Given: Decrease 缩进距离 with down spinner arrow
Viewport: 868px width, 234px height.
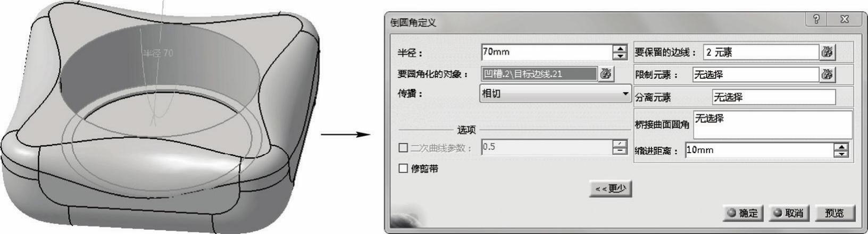Looking at the screenshot, I should pyautogui.click(x=841, y=154).
